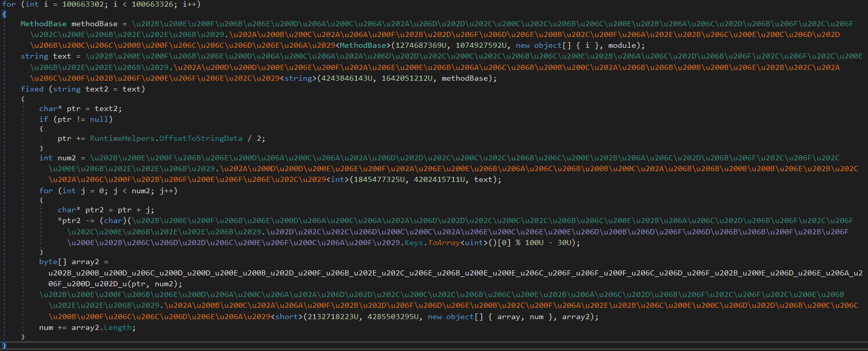The image size is (868, 351).
Task: Select the constant 4243846143U
Action: click(348, 78)
